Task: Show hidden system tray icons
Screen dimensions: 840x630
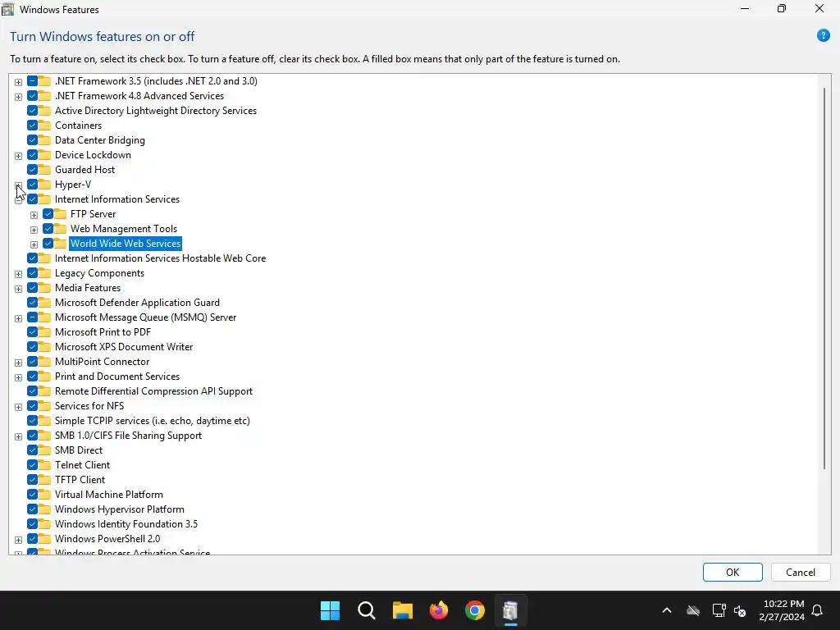Action: pos(667,610)
